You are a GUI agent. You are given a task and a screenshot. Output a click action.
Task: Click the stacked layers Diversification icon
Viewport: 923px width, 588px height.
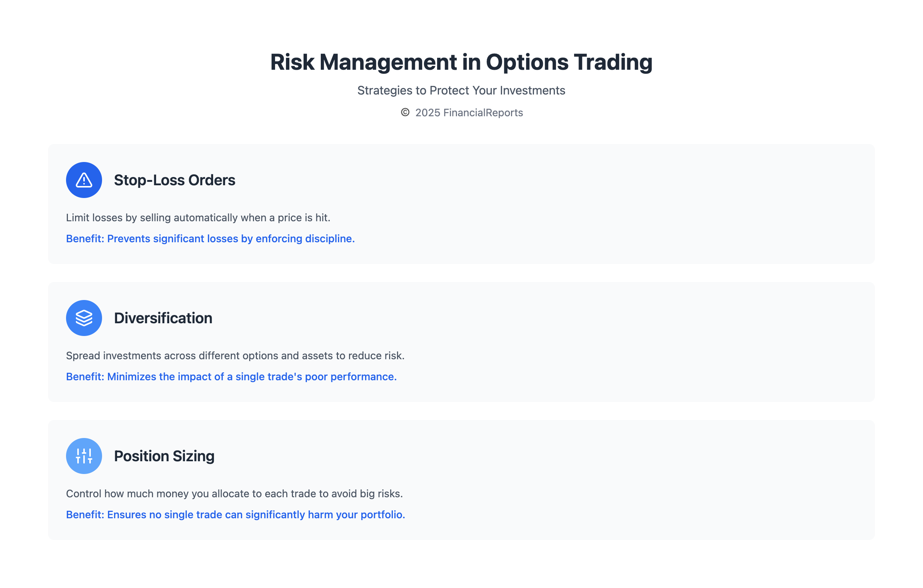[84, 318]
